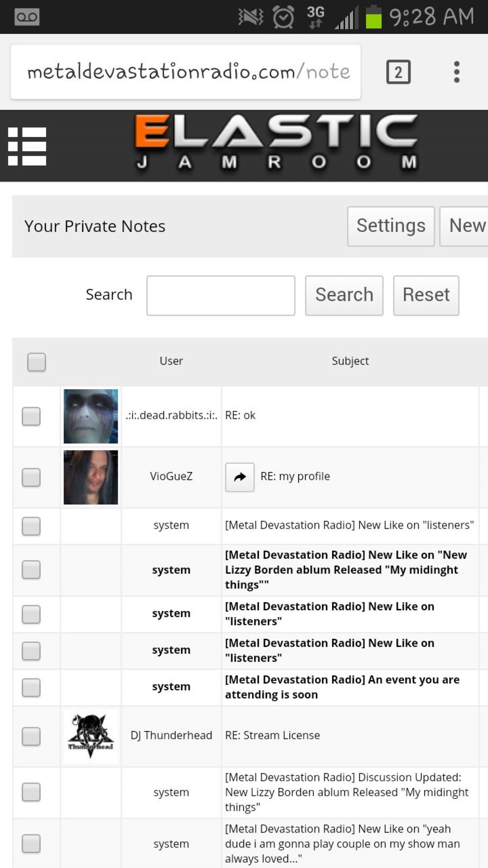
Task: Open the hamburger list menu icon
Action: point(27,146)
